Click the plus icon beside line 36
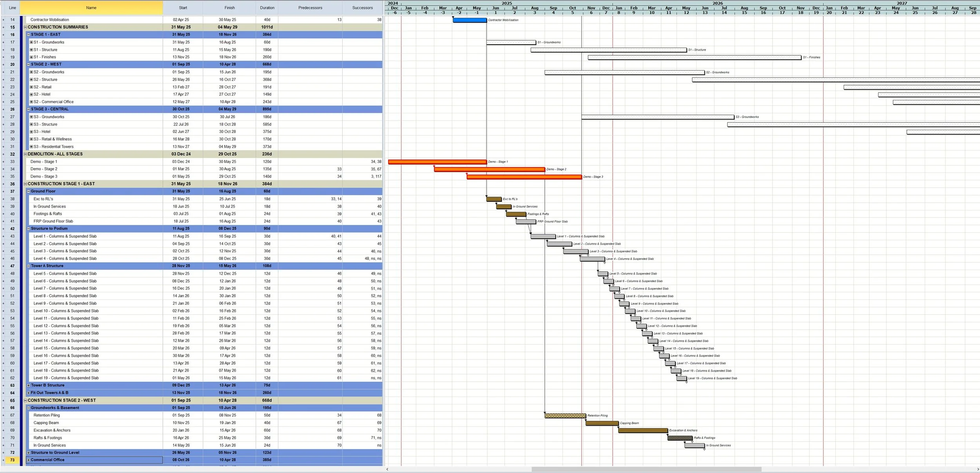980x473 pixels. [4, 184]
